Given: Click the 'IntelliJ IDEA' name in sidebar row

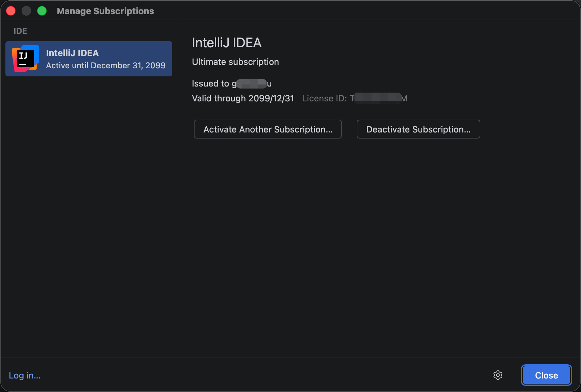Looking at the screenshot, I should pyautogui.click(x=72, y=53).
